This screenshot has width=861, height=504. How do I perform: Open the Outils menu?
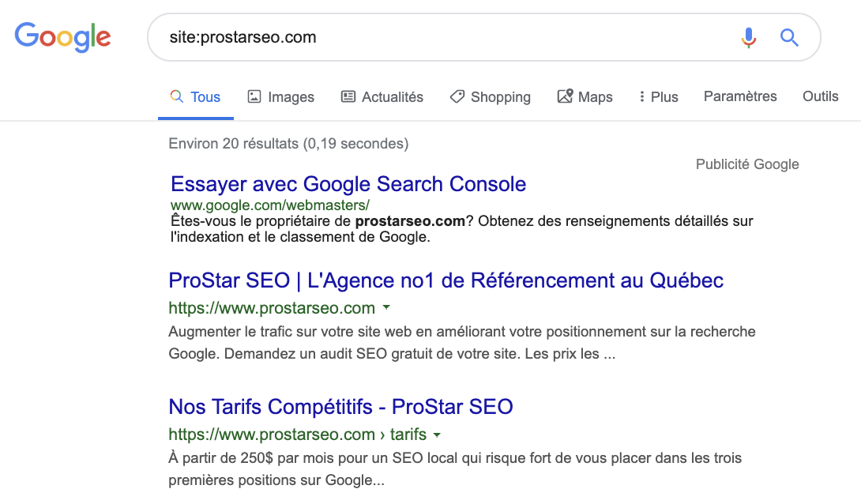pyautogui.click(x=821, y=96)
